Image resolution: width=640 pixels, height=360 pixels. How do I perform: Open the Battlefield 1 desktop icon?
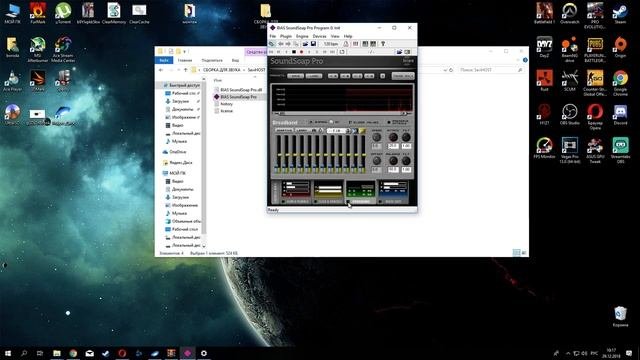(544, 13)
